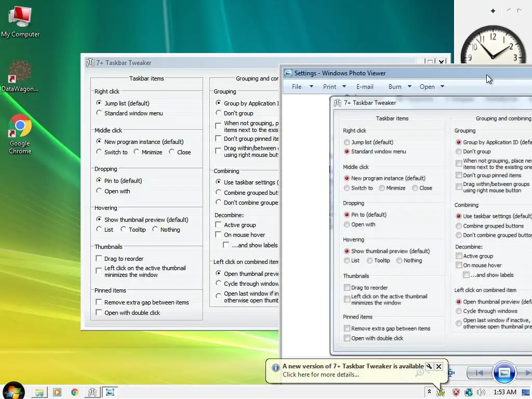This screenshot has width=532, height=399.
Task: Enable Don't group pinned items, background window
Action: point(247,138)
